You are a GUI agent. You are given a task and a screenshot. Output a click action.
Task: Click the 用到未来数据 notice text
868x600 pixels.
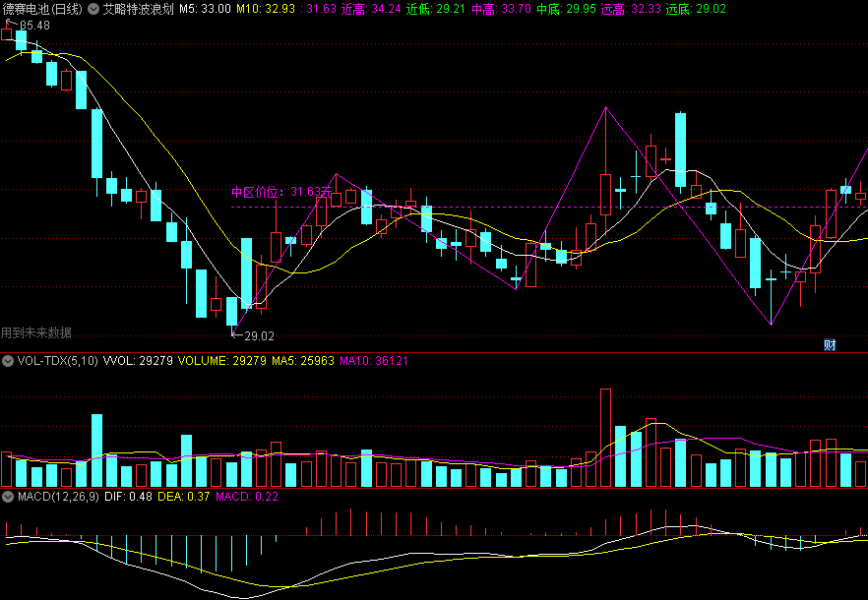coord(36,332)
